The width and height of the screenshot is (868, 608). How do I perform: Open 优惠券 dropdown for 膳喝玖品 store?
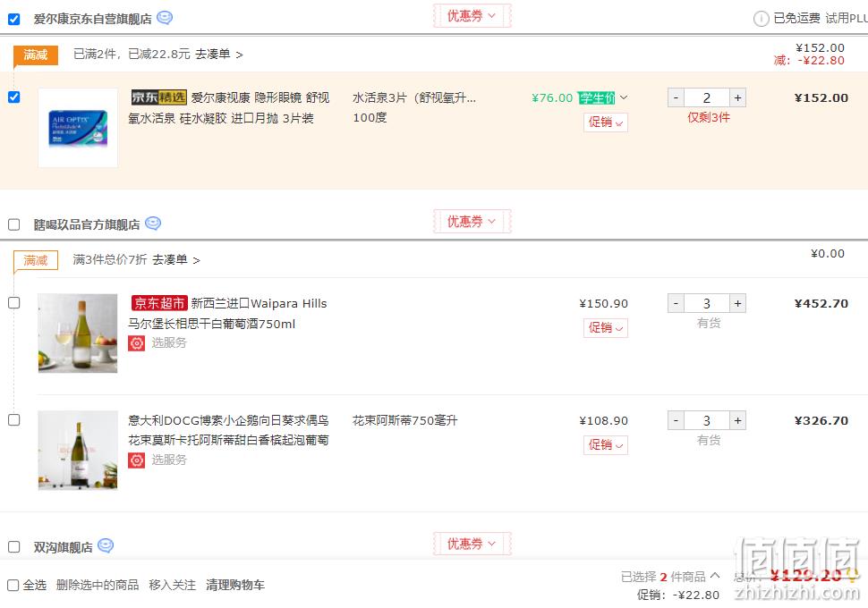coord(472,222)
